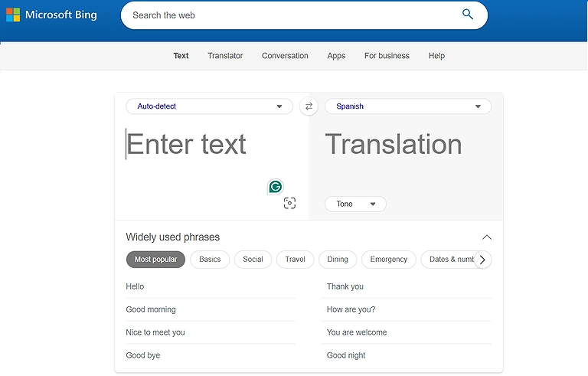Choose the Social phrase category
Screen dimensions: 588x376
click(x=253, y=260)
